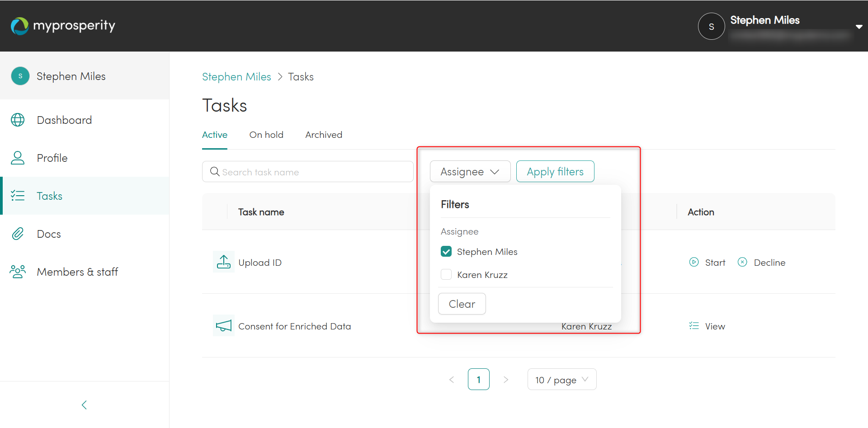Click the next page arrow

point(506,380)
